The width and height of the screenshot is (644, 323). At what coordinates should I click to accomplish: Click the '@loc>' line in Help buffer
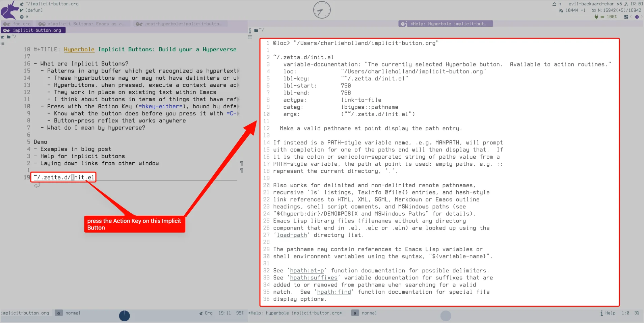356,43
